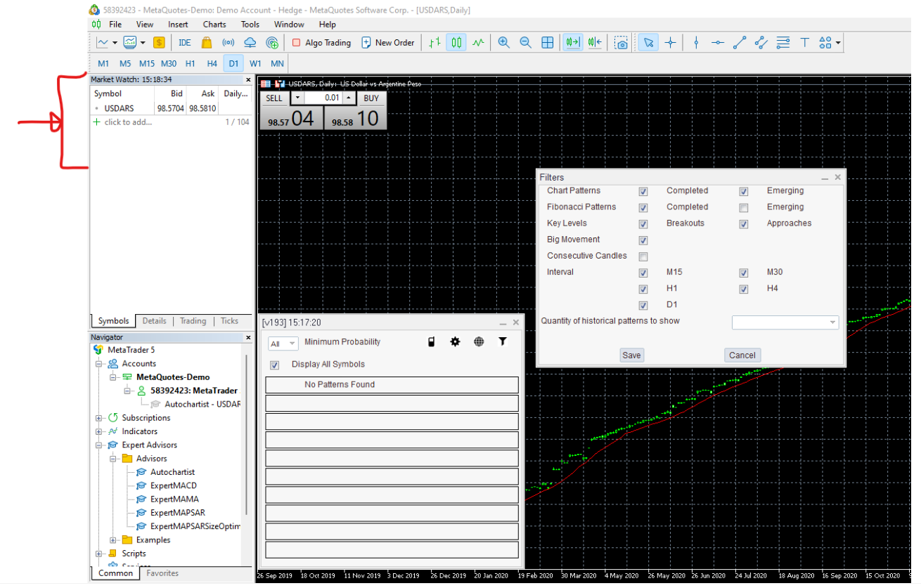Switch to Favorites tab in Navigator
The height and width of the screenshot is (588, 921).
click(x=162, y=573)
